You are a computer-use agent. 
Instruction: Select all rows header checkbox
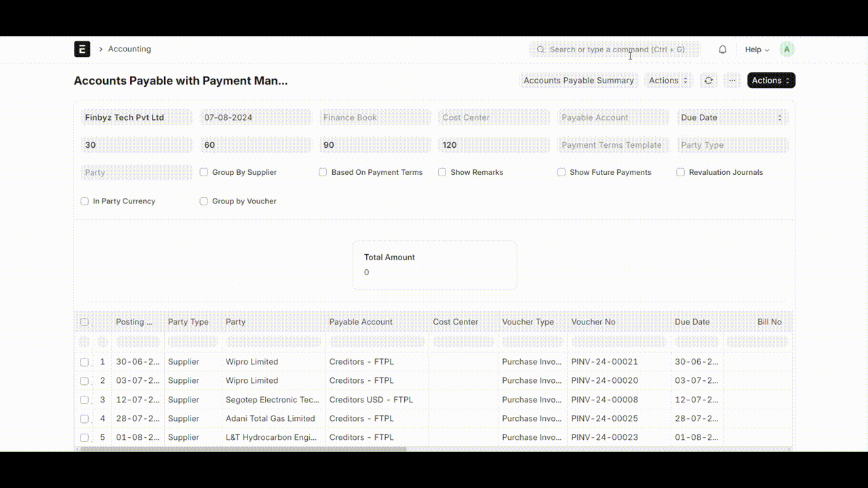(x=84, y=323)
